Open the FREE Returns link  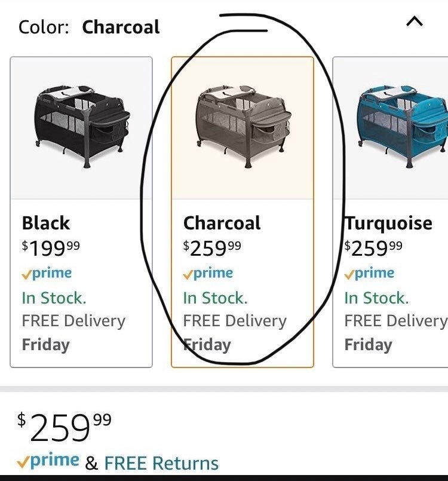coord(161,462)
